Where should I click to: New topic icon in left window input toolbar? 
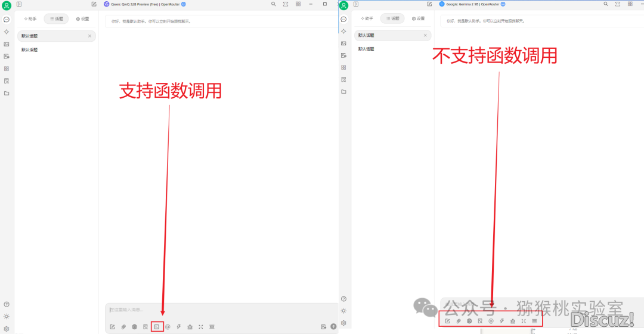pos(113,327)
